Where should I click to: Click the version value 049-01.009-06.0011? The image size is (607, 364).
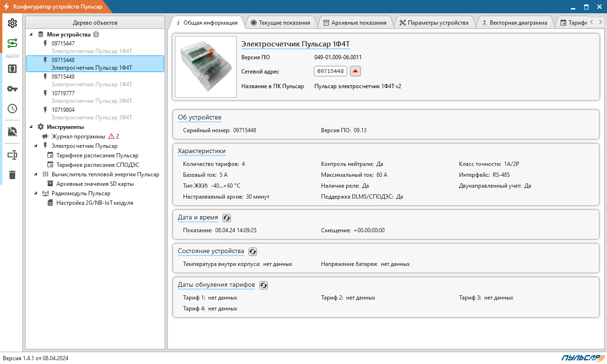[338, 57]
